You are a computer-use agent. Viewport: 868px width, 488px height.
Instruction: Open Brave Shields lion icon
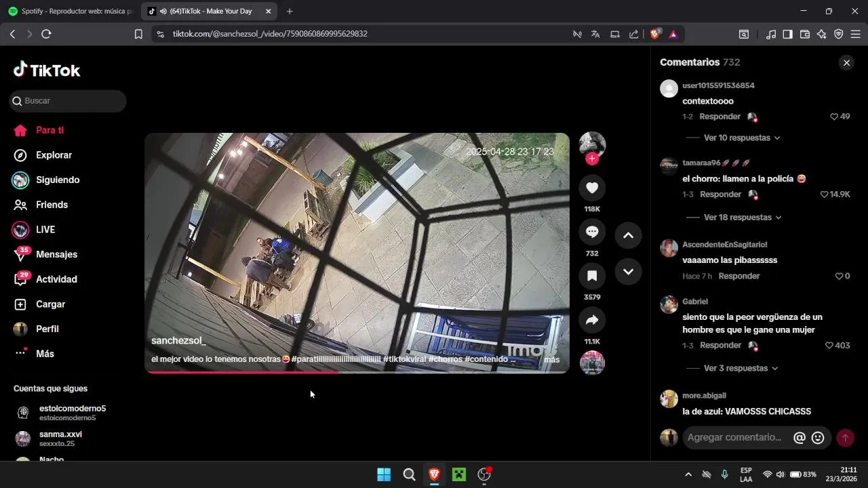[x=655, y=34]
